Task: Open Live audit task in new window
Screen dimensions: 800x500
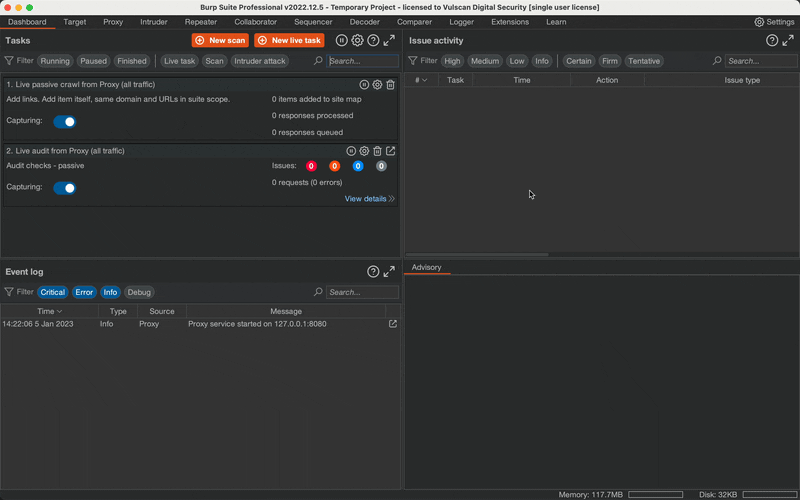Action: [390, 151]
